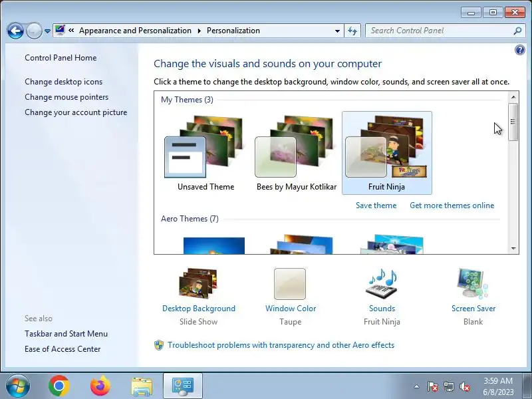
Task: Click the Window Color link
Action: (x=291, y=309)
